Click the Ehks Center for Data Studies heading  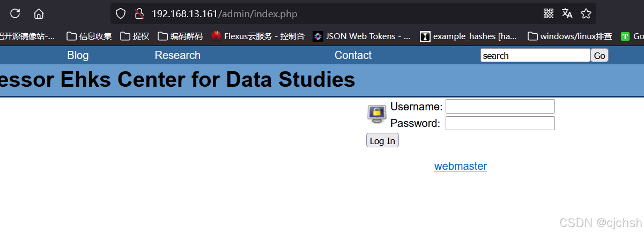pos(177,80)
